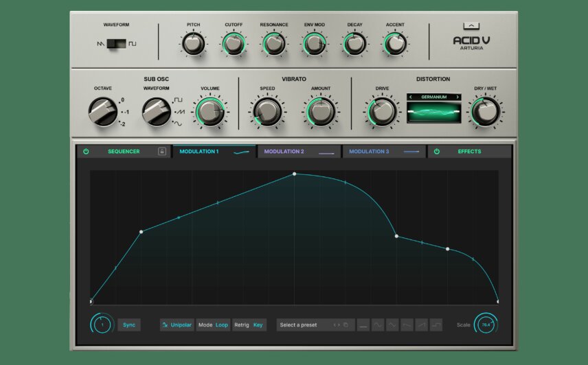Apply the step shape preset icon

click(436, 325)
